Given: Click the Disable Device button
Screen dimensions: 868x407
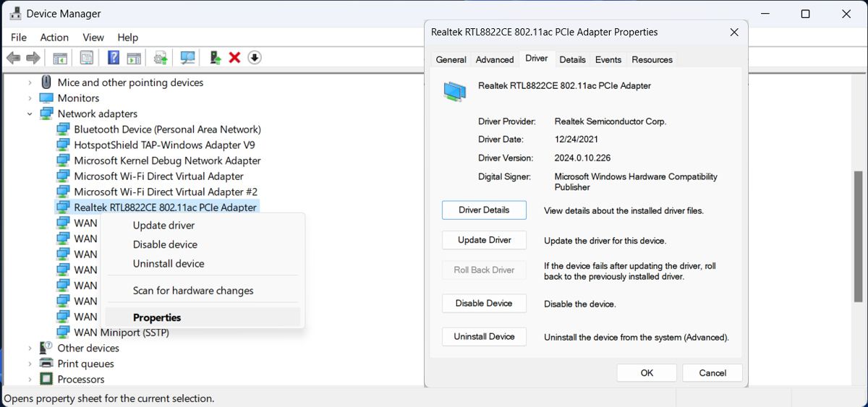Looking at the screenshot, I should [x=484, y=304].
